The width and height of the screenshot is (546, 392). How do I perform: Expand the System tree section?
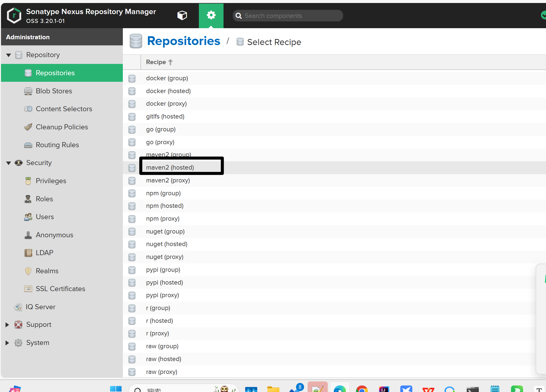[7, 343]
